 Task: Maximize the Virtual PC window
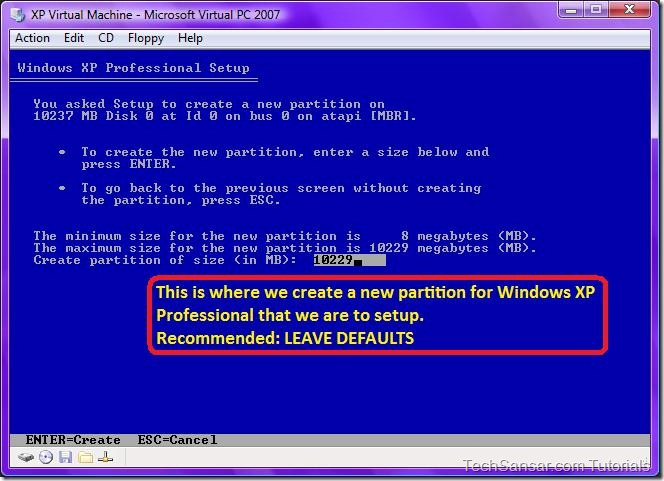(x=596, y=9)
